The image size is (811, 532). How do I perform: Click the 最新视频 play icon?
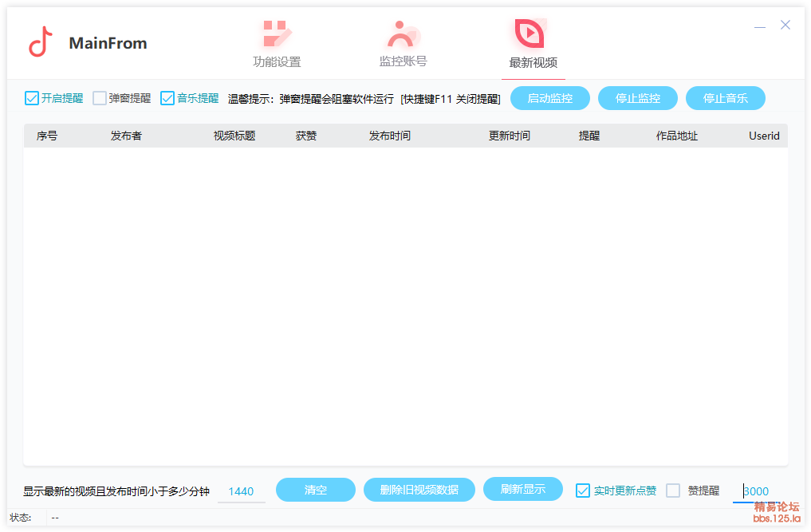[530, 33]
